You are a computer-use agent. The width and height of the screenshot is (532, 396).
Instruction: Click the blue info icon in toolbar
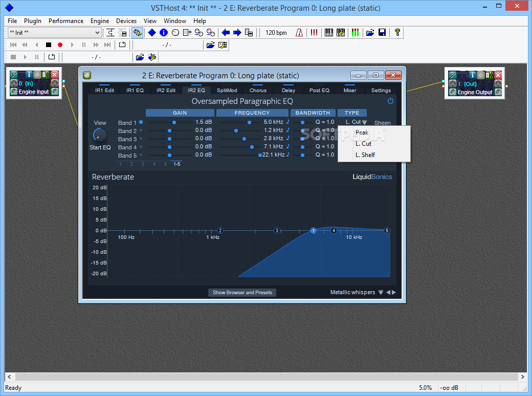(x=164, y=33)
